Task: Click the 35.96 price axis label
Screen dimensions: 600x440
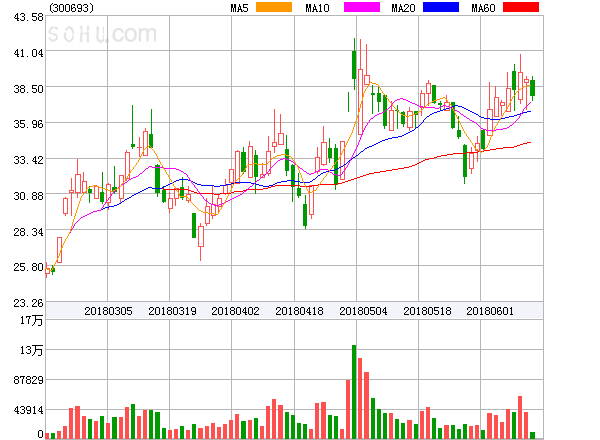Action: 29,124
